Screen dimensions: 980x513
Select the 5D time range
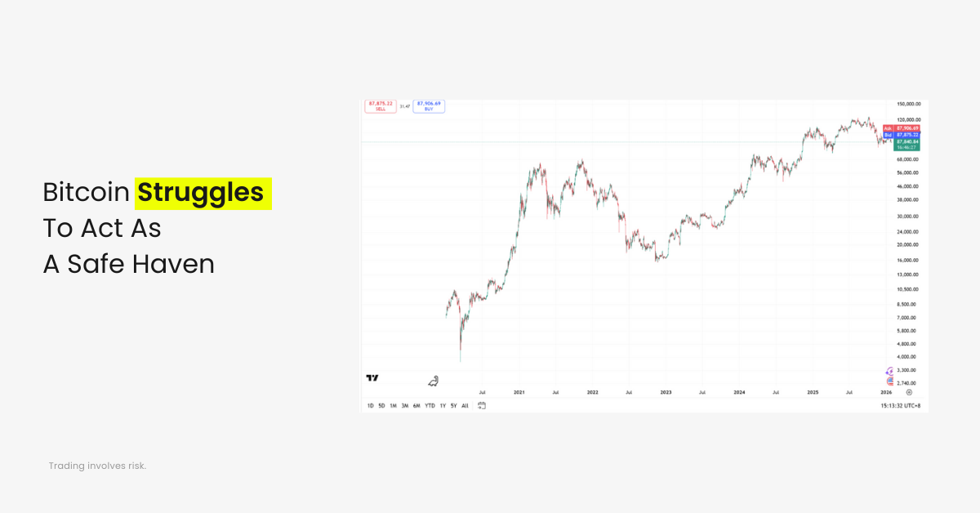381,405
